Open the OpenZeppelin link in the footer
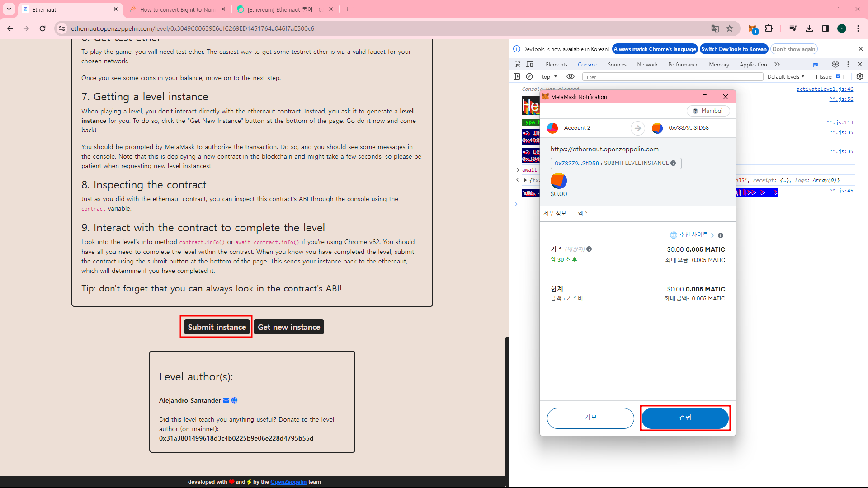 (288, 482)
